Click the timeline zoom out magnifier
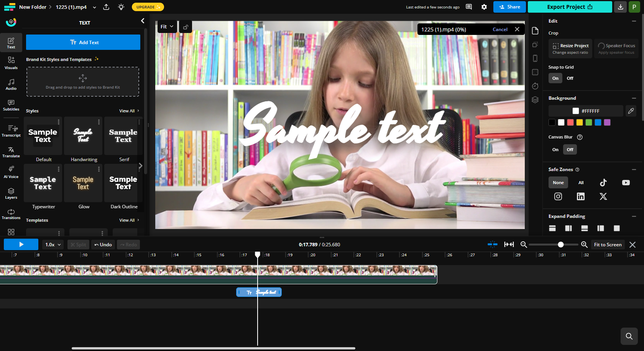The image size is (644, 351). click(x=524, y=244)
